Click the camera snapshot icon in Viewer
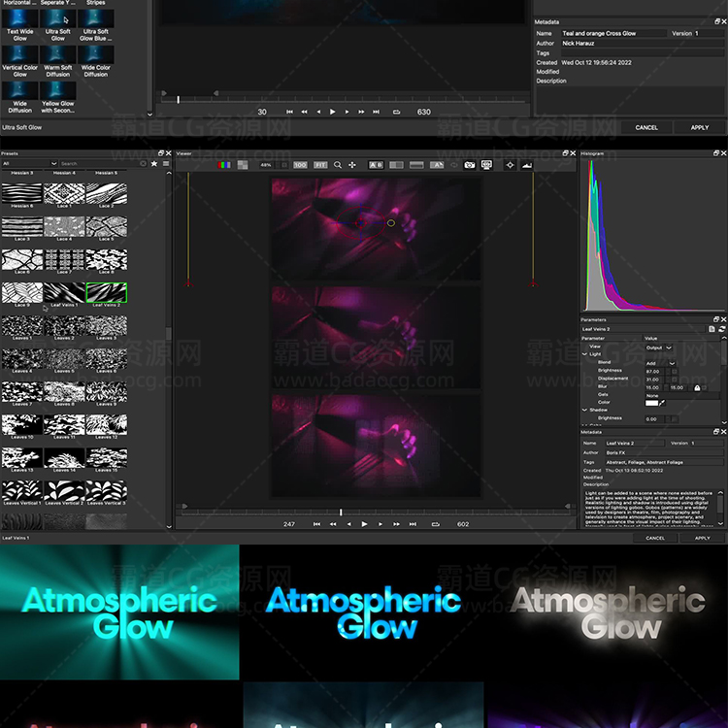 (469, 165)
